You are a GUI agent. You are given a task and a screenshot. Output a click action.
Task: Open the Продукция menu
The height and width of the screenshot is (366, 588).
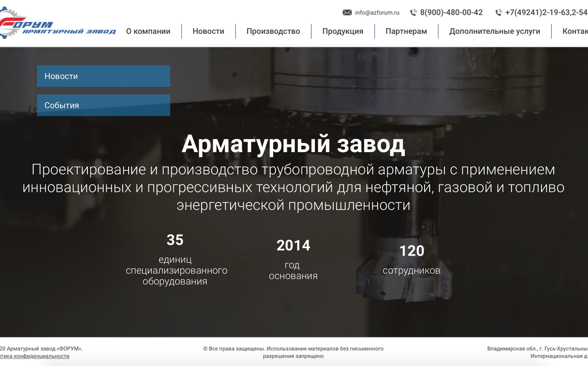pos(343,31)
